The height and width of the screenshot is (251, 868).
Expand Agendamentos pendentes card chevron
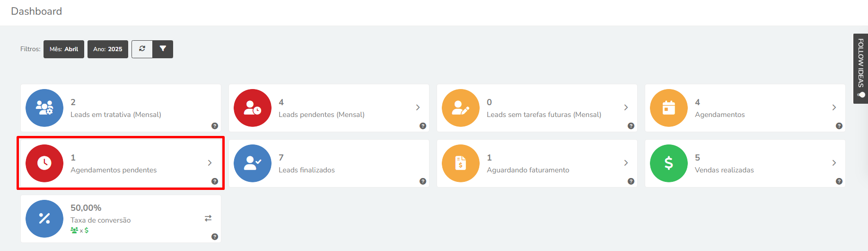coord(210,163)
